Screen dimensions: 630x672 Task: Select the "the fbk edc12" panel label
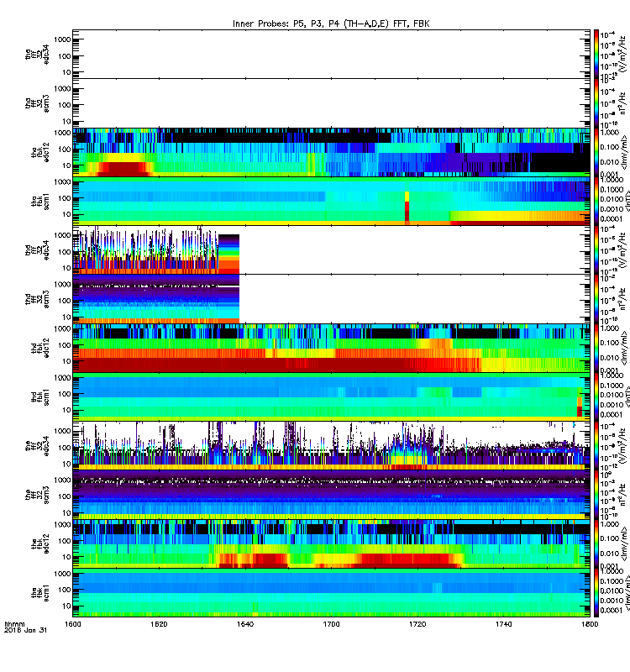point(40,543)
